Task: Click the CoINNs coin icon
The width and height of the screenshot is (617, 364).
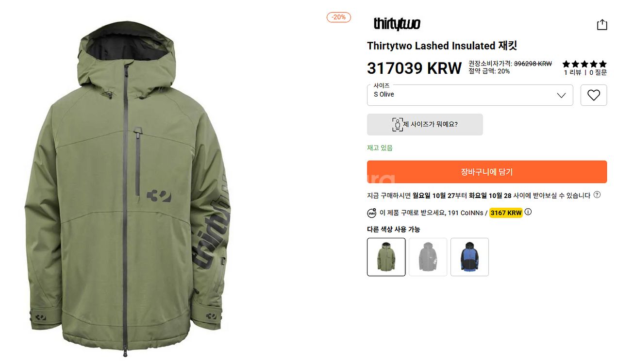Action: [372, 213]
